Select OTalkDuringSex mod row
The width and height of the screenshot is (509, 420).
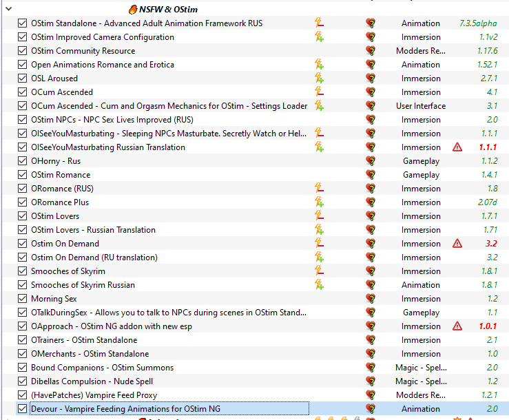point(169,312)
